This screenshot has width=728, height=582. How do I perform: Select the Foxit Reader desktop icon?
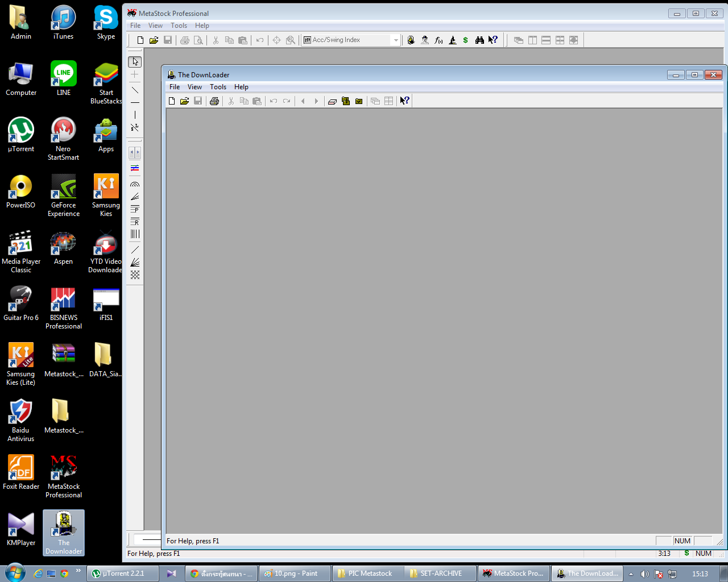click(21, 472)
